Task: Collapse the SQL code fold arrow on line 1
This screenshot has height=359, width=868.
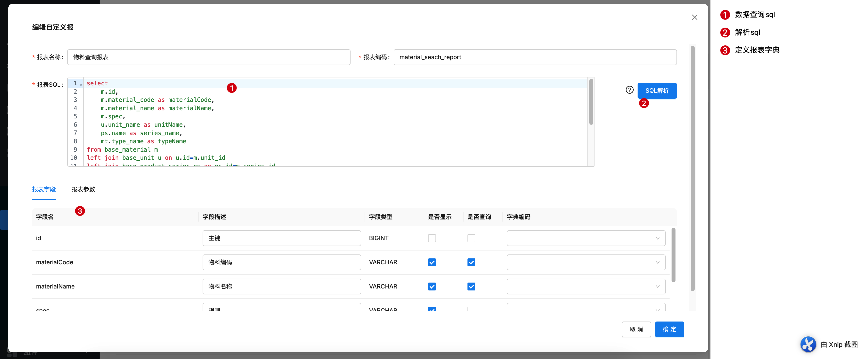Action: [81, 84]
